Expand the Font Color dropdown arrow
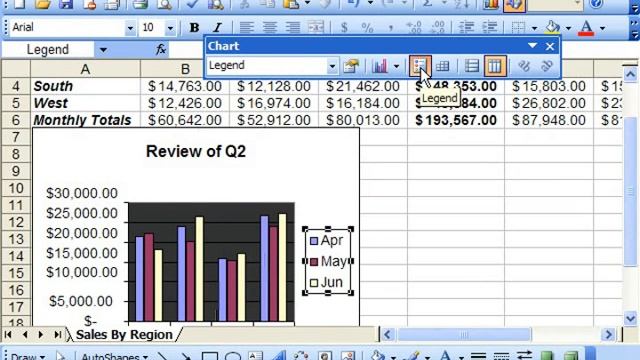The image size is (640, 360). pos(602,28)
